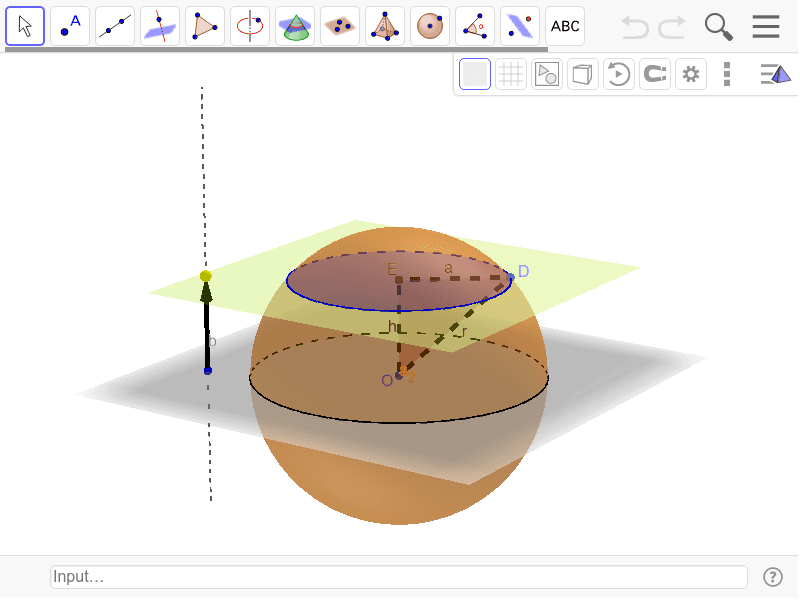Select the ABC Text tool
Viewport: 800px width, 600px height.
coord(565,26)
